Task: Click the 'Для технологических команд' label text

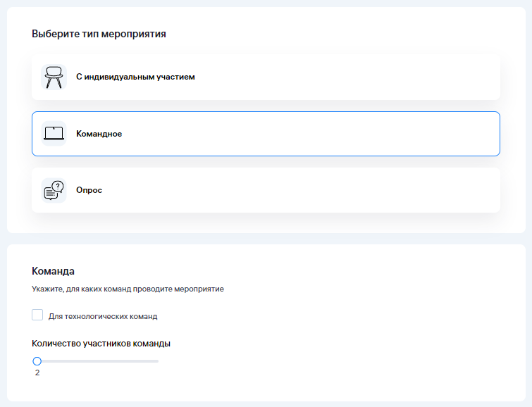Action: click(x=103, y=316)
